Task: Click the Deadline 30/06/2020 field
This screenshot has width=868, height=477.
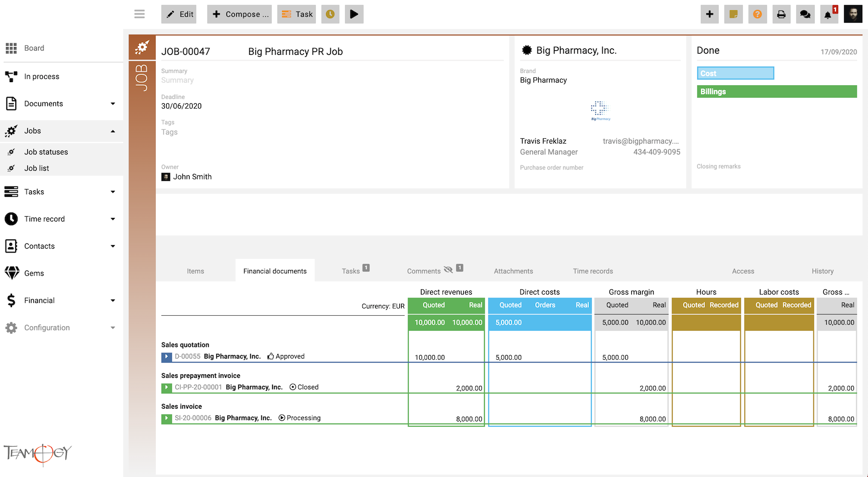Action: 181,106
